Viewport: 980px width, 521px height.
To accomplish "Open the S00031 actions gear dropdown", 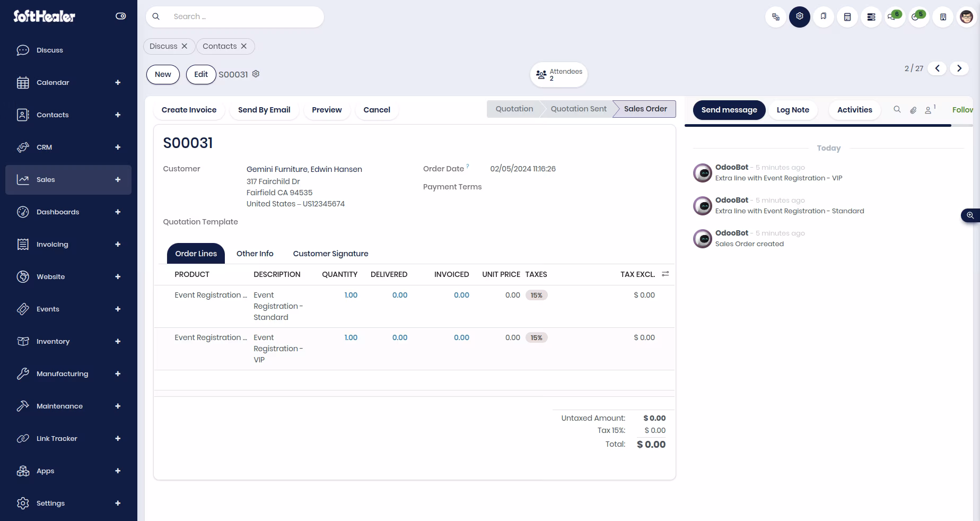I will 256,74.
